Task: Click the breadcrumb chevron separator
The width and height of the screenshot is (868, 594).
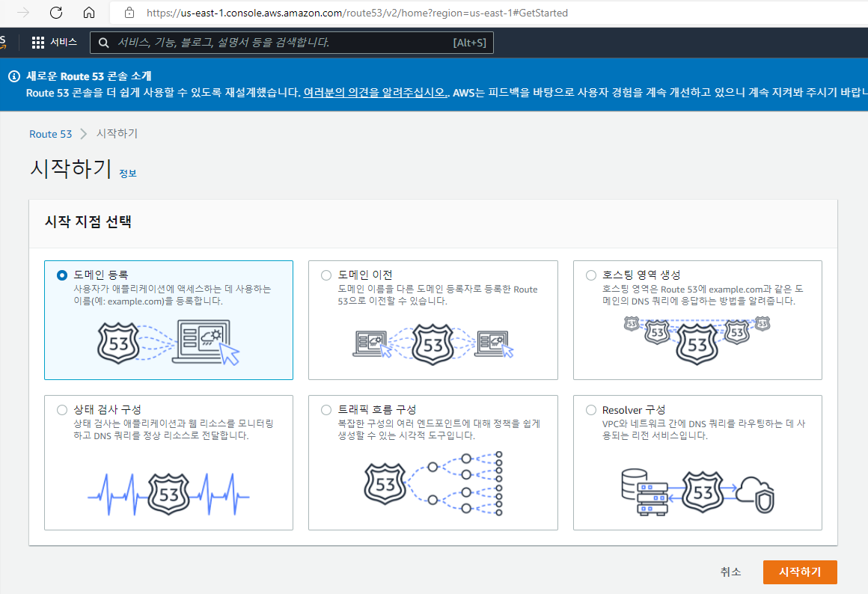Action: [84, 134]
